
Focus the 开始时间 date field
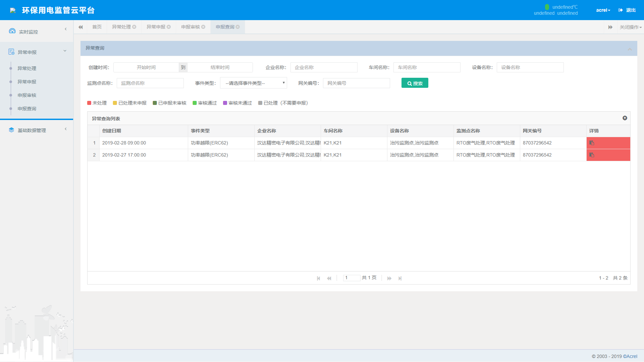tap(146, 67)
